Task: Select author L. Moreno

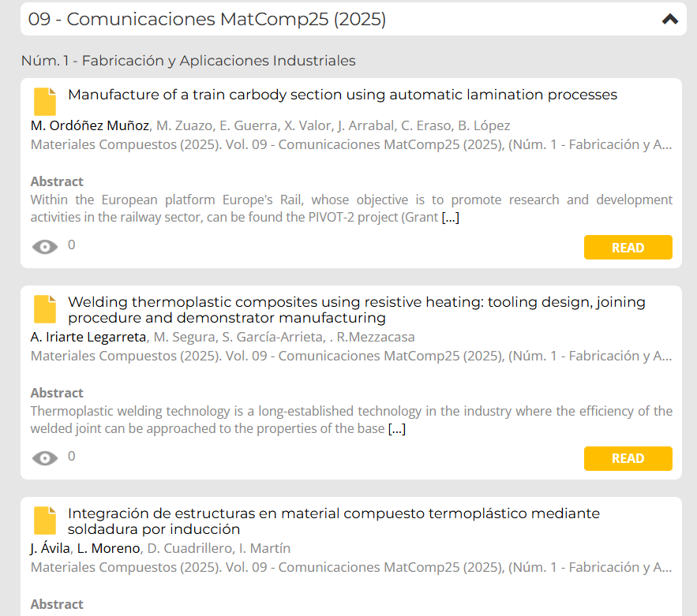Action: point(108,548)
